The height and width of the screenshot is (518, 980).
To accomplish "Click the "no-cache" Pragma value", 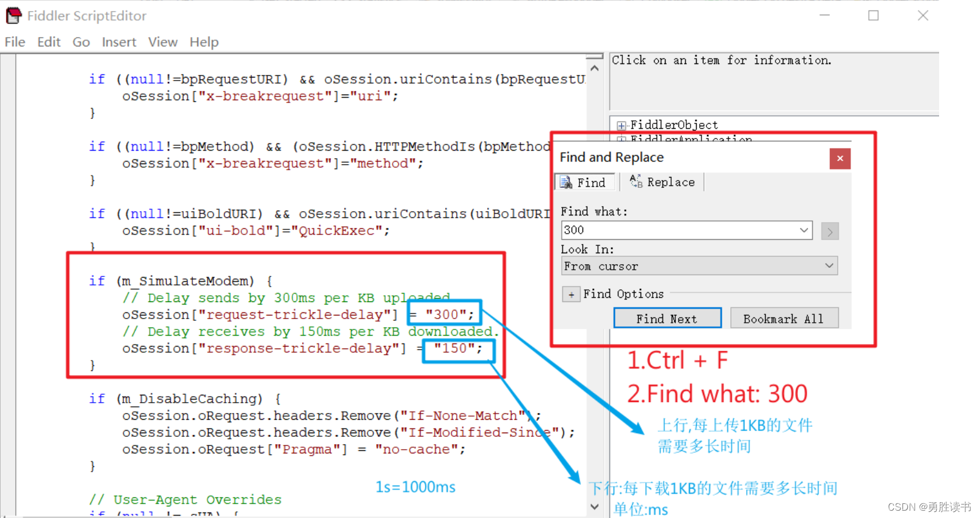I will (x=416, y=450).
